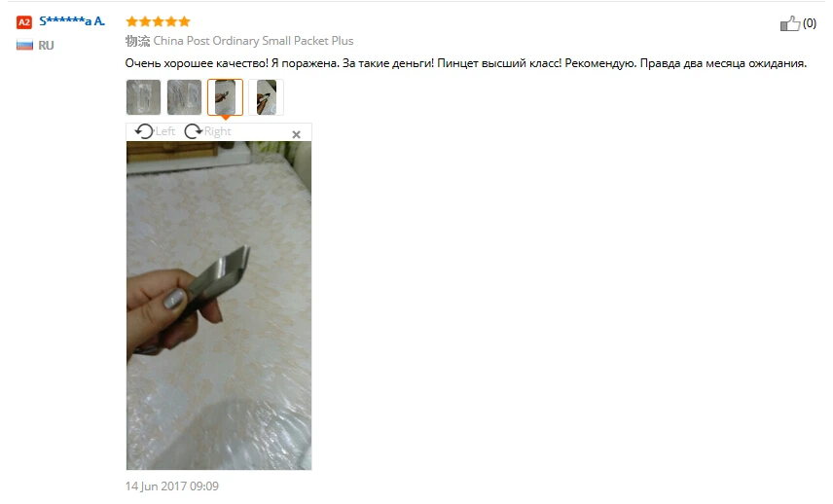Select the first orange rating star

pos(131,21)
